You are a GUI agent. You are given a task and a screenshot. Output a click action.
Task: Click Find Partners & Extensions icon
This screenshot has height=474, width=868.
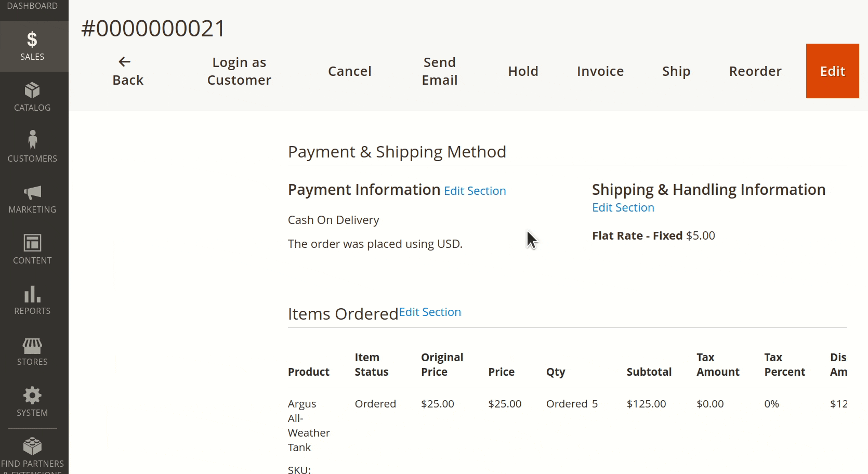32,445
